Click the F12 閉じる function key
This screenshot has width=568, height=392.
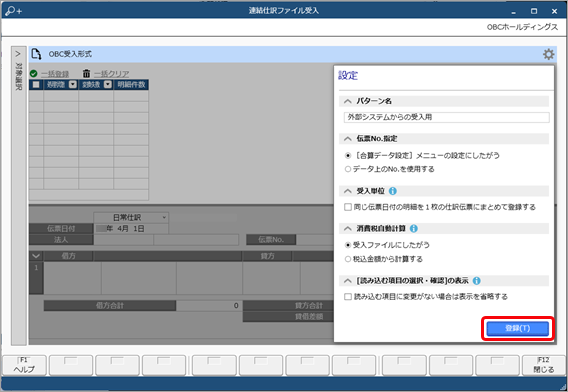543,365
